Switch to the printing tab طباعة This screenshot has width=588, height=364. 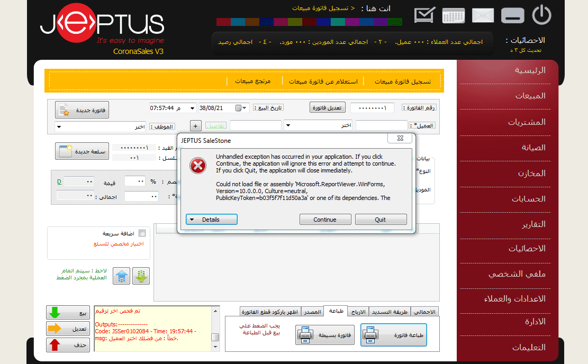336,311
